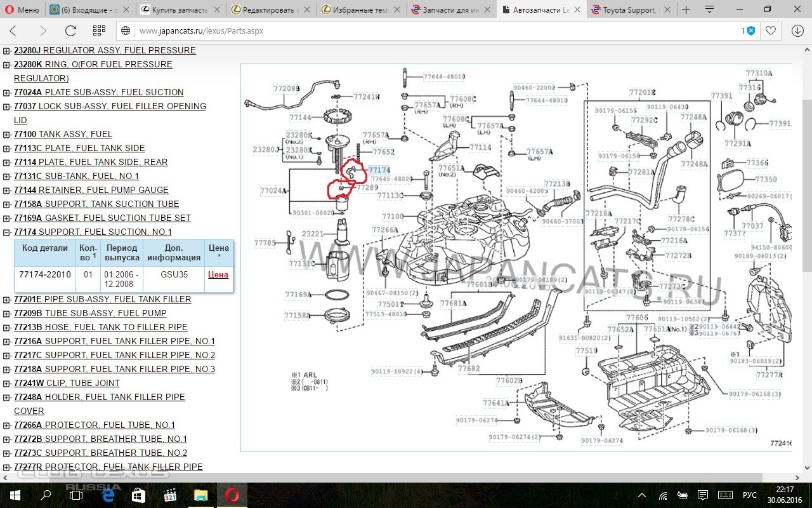The height and width of the screenshot is (508, 812).
Task: Click 77201E label in diagram
Action: 642,93
